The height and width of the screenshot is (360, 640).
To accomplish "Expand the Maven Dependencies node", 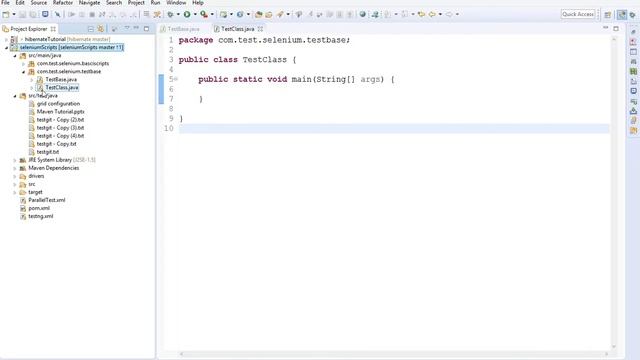I will [15, 168].
